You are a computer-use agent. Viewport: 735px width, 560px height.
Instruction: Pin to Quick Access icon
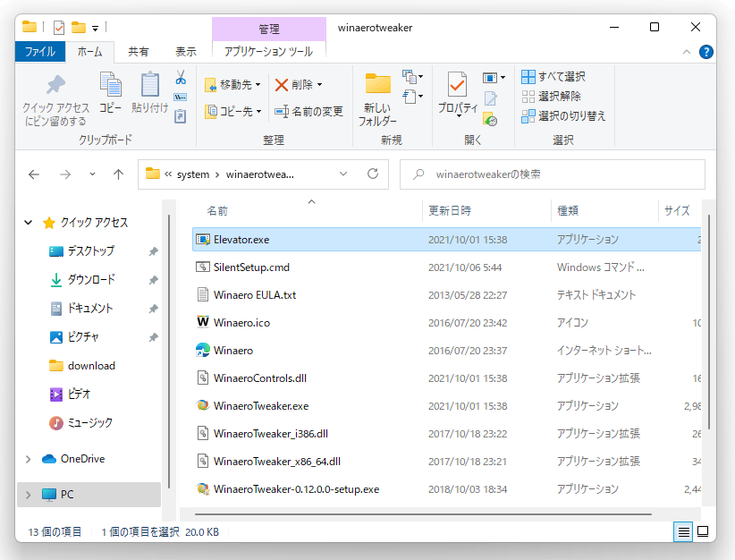coord(55,85)
